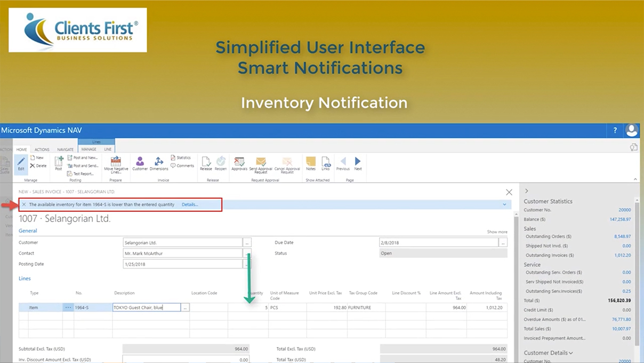Image resolution: width=644 pixels, height=363 pixels.
Task: Collapse the ribbon with the chevron
Action: (635, 179)
